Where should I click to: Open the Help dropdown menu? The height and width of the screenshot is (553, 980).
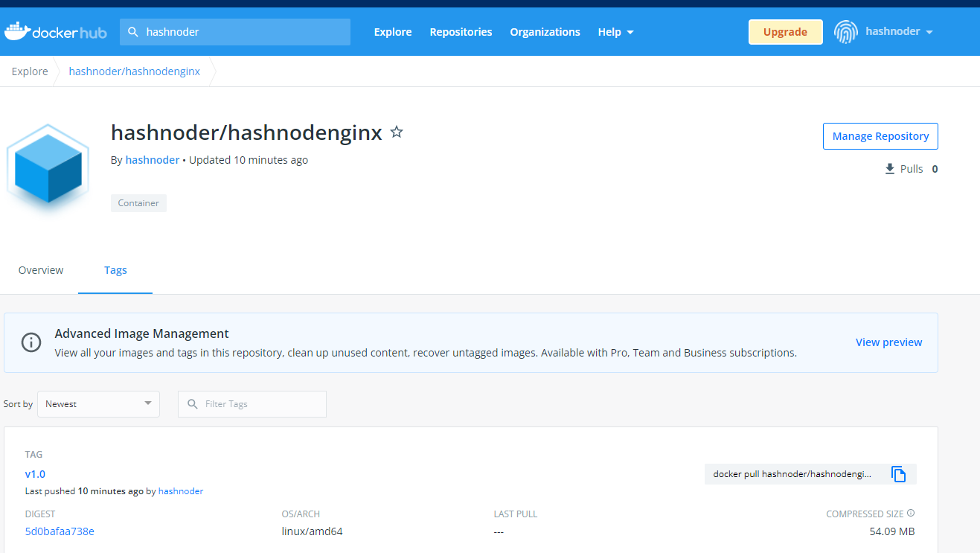coord(616,32)
